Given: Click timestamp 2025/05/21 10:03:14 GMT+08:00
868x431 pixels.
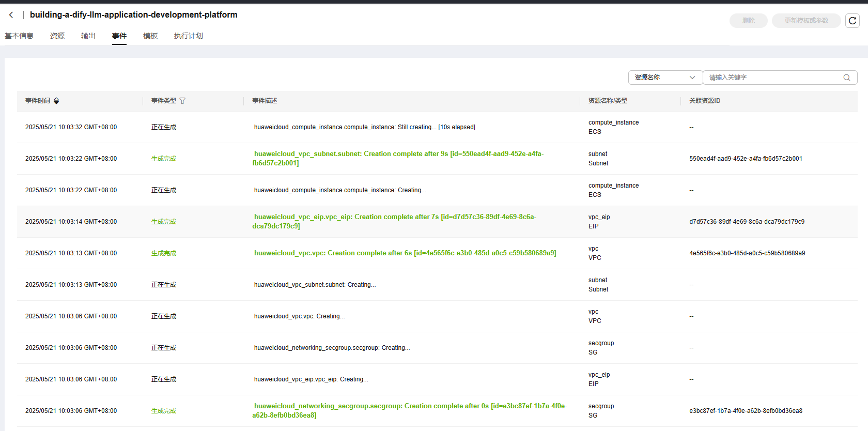Looking at the screenshot, I should (71, 222).
